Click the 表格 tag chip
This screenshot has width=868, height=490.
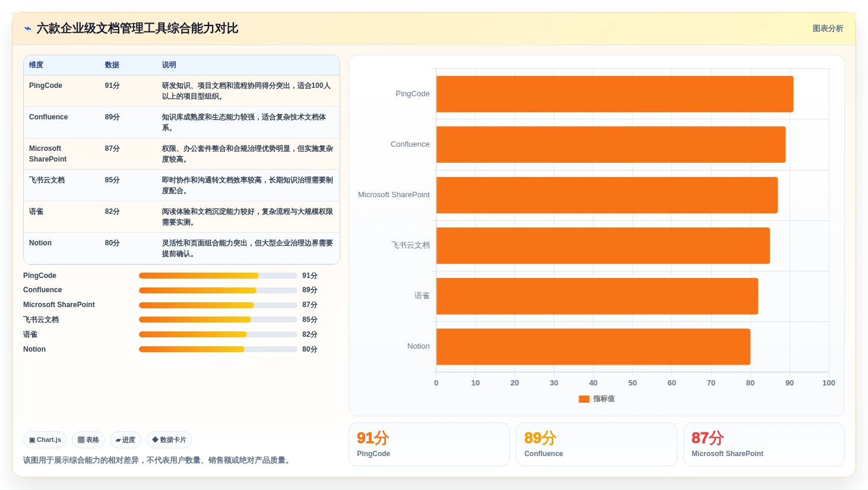click(88, 440)
